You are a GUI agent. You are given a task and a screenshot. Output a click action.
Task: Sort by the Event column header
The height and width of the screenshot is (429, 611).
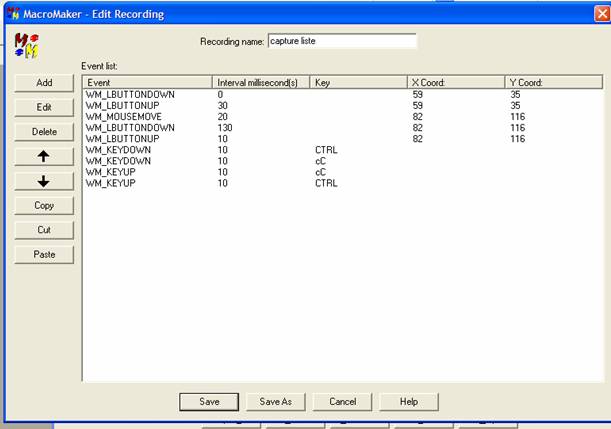(148, 82)
